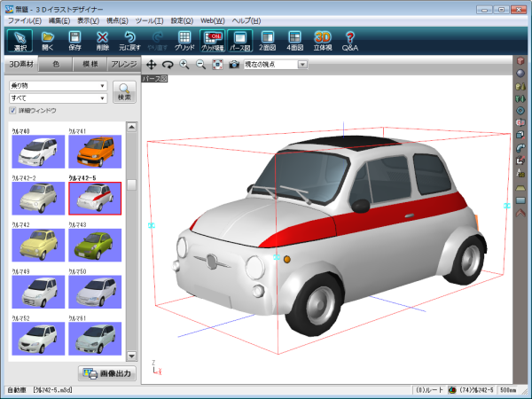Click the 検索 search button

coord(125,91)
